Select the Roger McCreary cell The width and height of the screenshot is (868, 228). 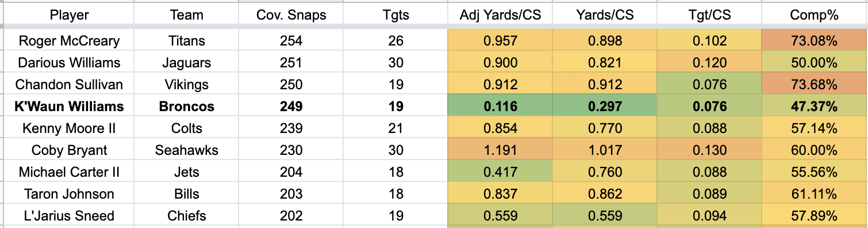tap(69, 41)
